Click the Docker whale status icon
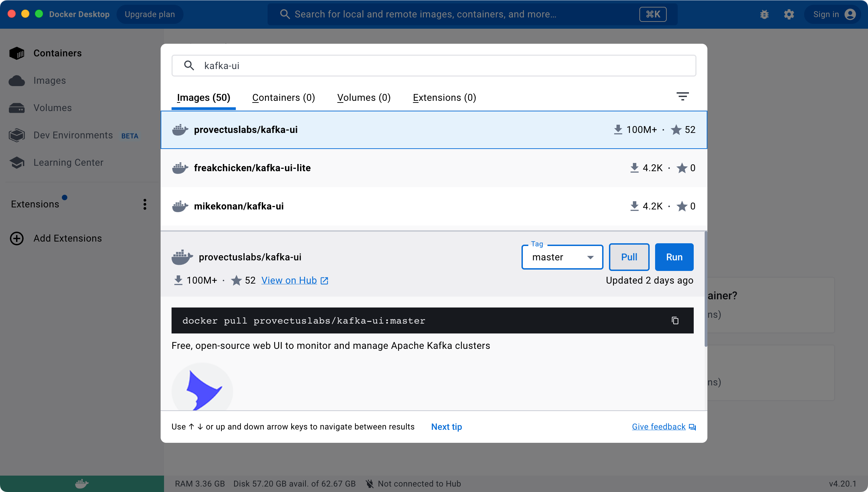This screenshot has height=492, width=868. 82,483
